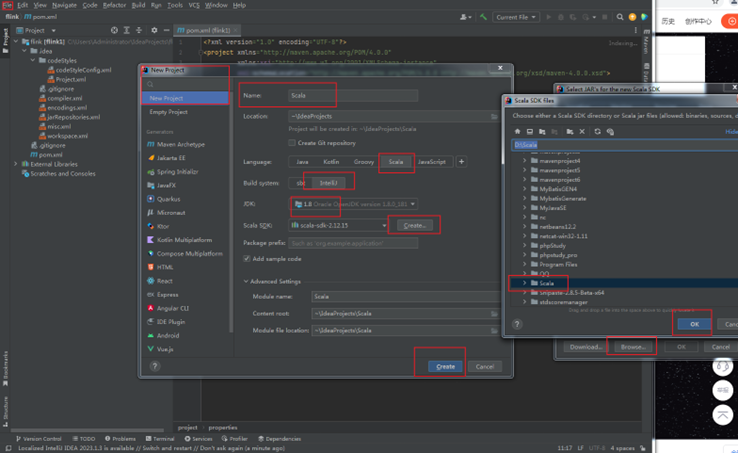Click the Run play icon in toolbar
The image size is (738, 453).
[x=548, y=17]
